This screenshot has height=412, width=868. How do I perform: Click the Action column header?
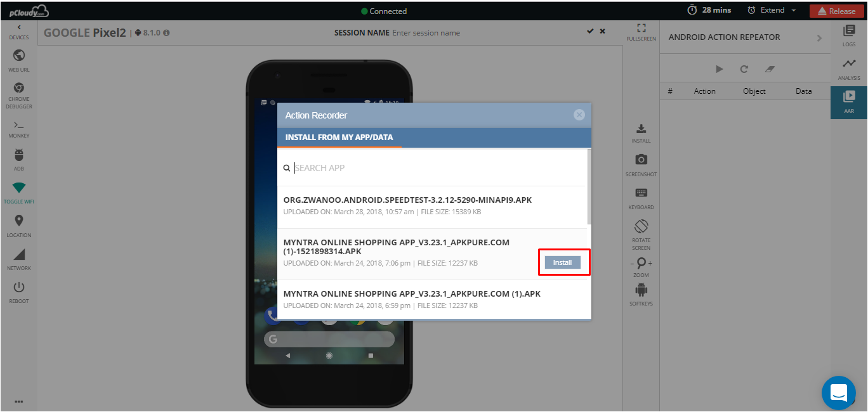point(704,91)
